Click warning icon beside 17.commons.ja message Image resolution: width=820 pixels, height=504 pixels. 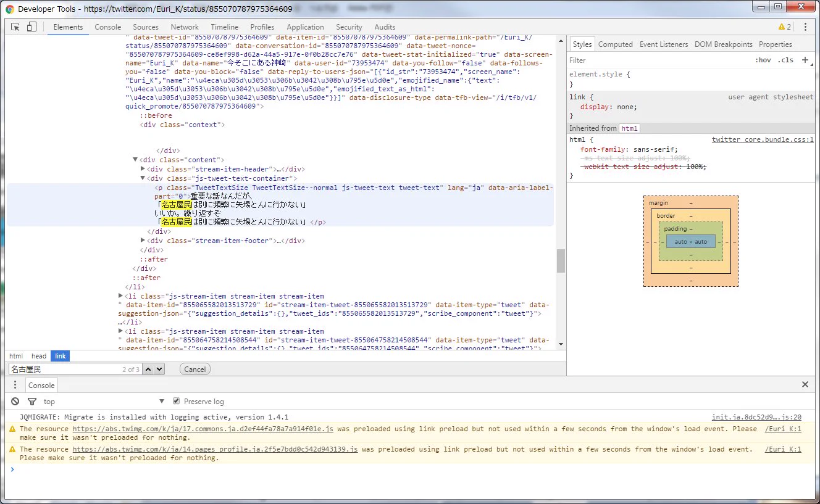pos(12,429)
